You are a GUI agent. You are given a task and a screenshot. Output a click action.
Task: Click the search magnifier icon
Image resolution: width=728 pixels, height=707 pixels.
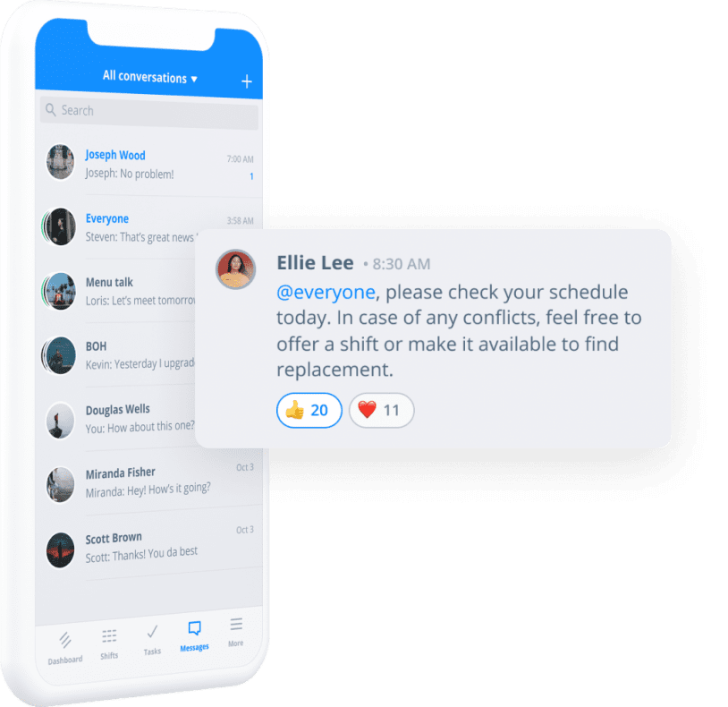click(51, 109)
